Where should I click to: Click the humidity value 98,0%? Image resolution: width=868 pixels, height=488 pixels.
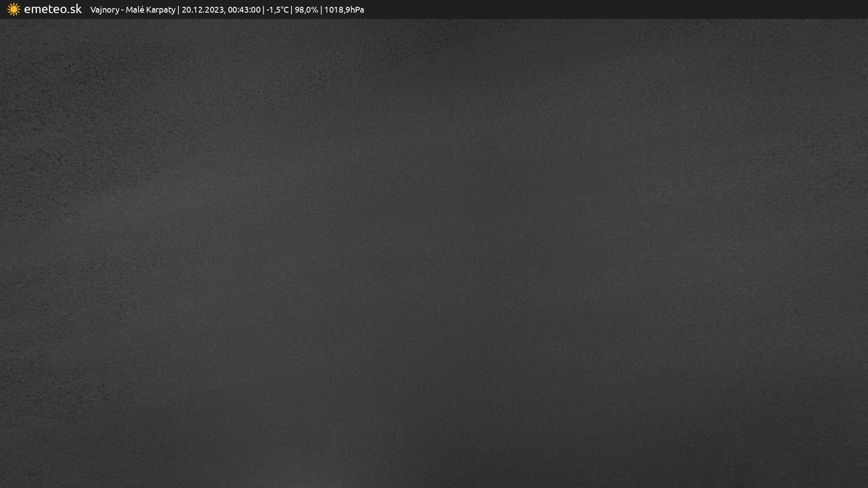pyautogui.click(x=306, y=9)
